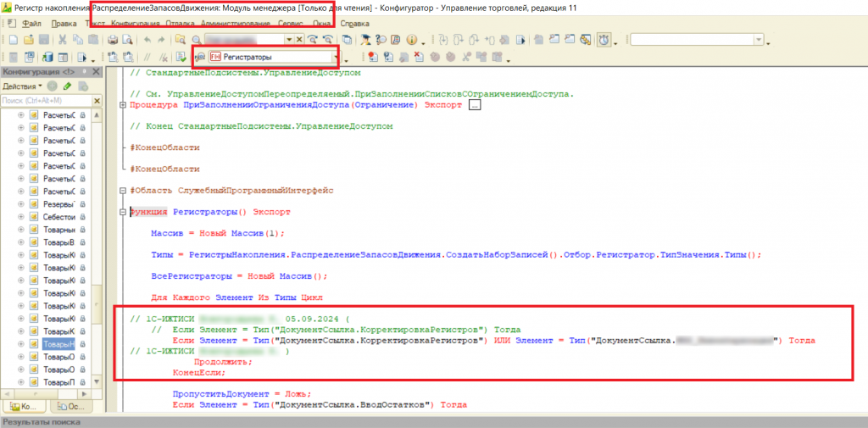Expand the run debugging arrow dropdown

[x=92, y=60]
